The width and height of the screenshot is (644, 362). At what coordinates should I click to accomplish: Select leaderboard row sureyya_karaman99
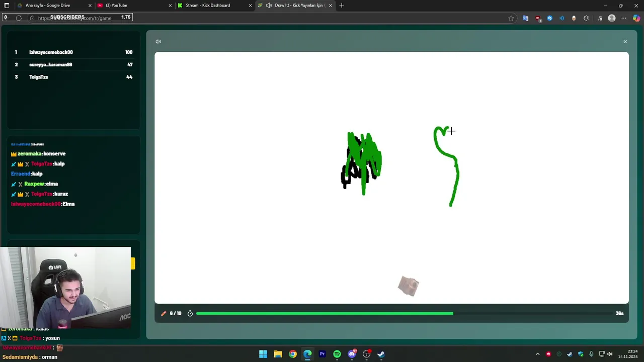(x=73, y=65)
